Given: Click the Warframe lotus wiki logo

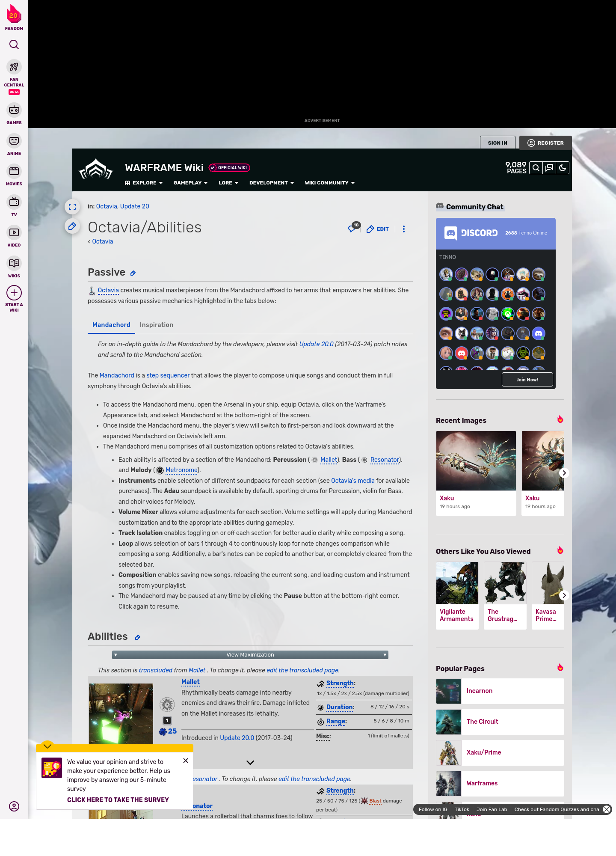Looking at the screenshot, I should pos(96,169).
